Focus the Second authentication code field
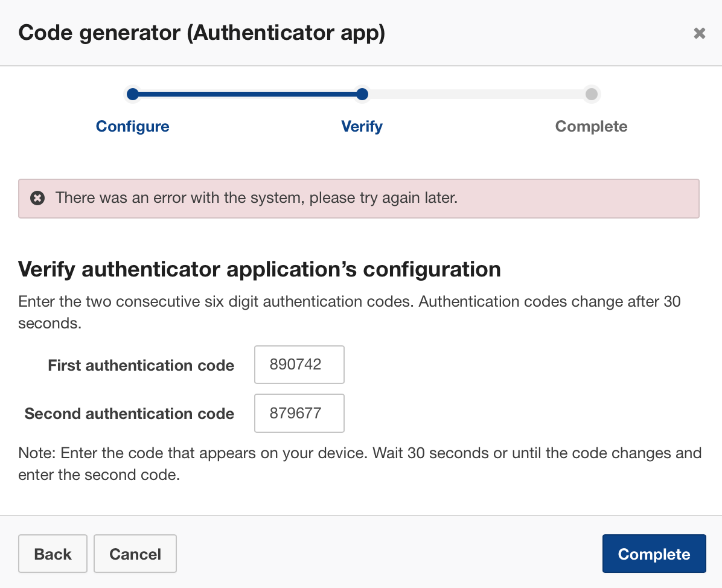 [x=299, y=414]
